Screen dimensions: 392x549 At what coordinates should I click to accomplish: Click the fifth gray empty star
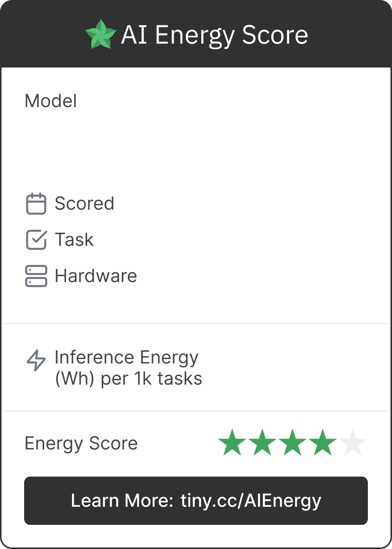tap(353, 443)
